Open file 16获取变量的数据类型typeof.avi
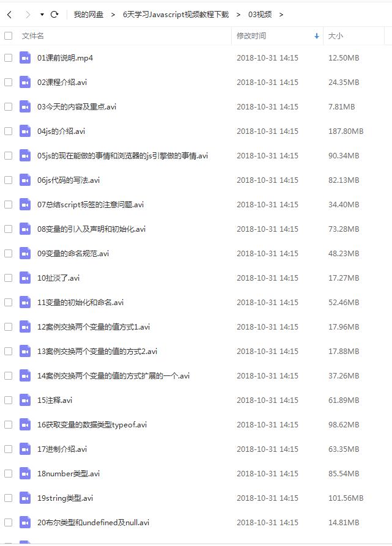This screenshot has width=392, height=546. [x=92, y=424]
